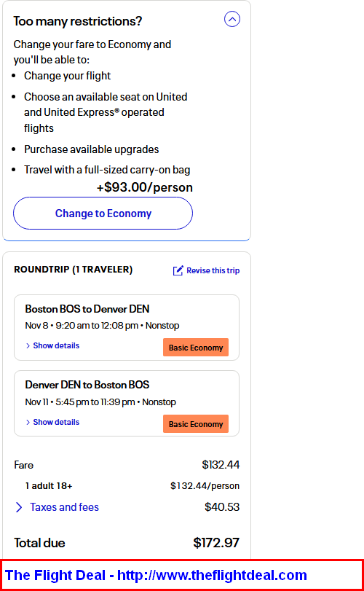Click the $40.53 taxes amount
364x591 pixels.
pos(222,507)
